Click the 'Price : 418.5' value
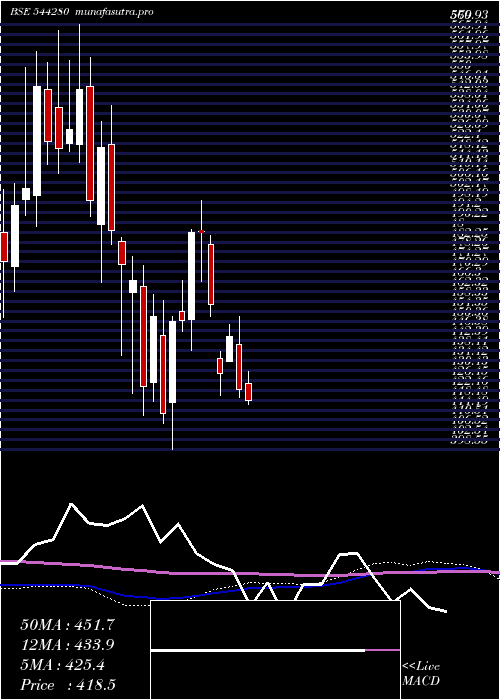Screen dimensions: 500x700 point(69,685)
